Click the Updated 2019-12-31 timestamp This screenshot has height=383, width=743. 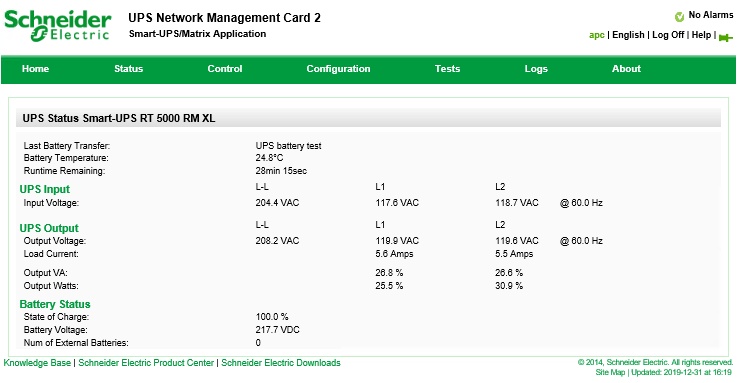pos(681,373)
